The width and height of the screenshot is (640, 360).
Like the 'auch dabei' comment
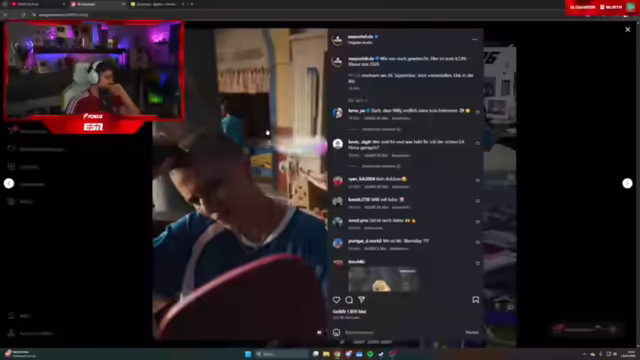coord(478,222)
